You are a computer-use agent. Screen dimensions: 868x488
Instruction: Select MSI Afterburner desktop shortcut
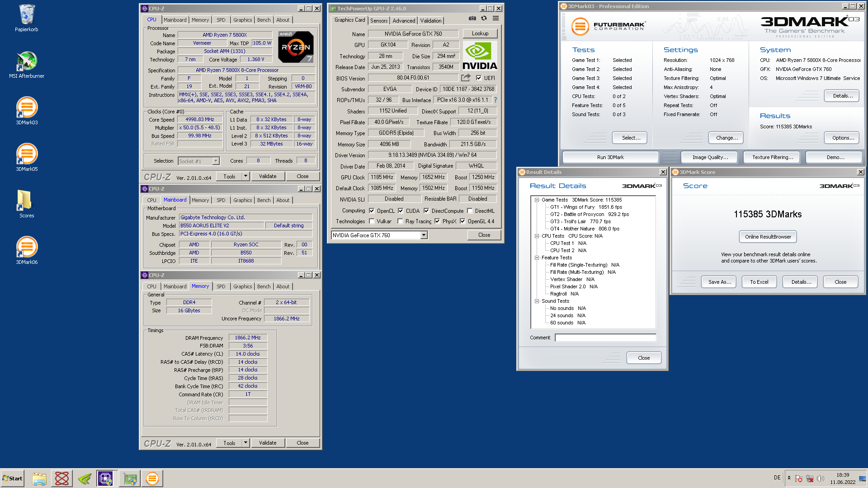(27, 65)
